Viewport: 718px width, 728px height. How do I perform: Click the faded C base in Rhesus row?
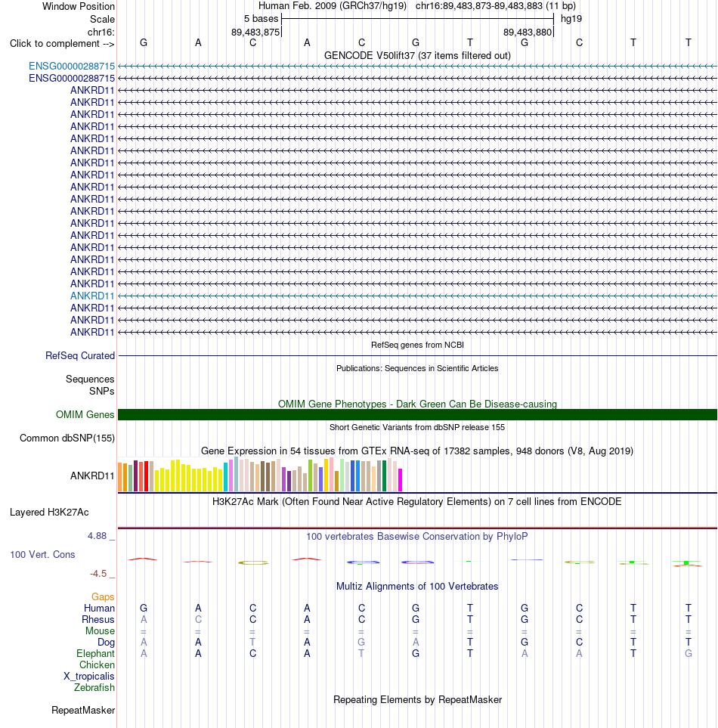[198, 620]
